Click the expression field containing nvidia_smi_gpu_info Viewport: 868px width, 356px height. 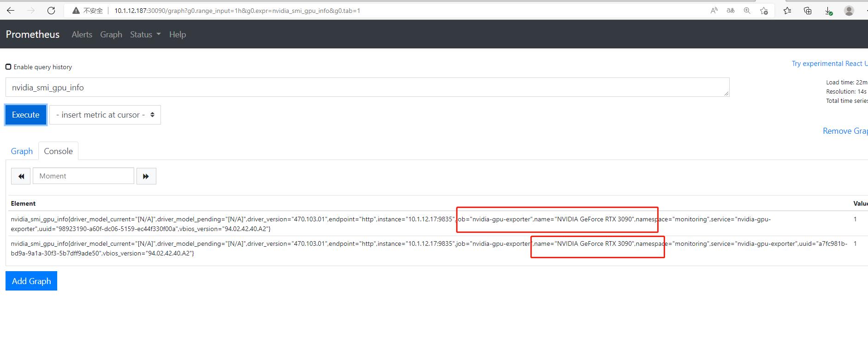coord(367,87)
